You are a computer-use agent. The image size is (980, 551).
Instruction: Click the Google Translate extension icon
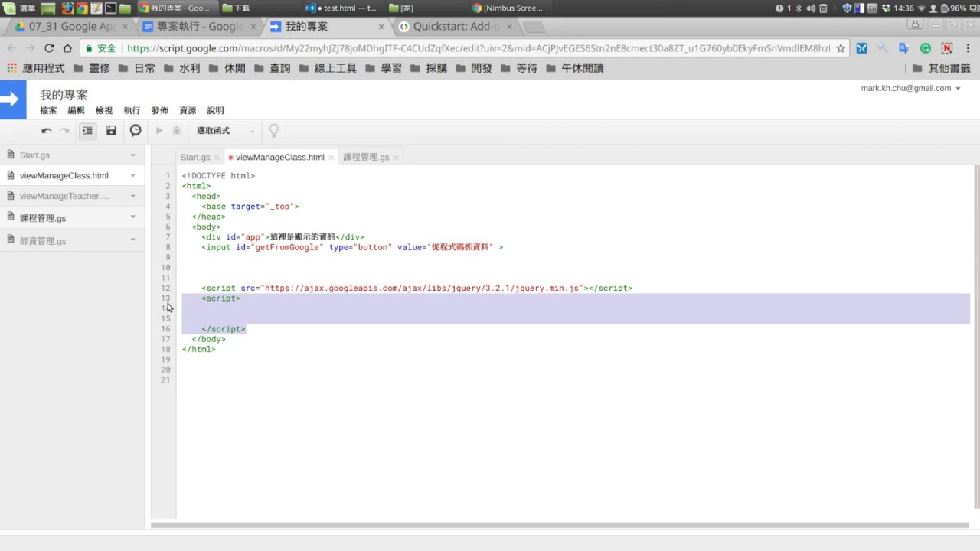904,48
